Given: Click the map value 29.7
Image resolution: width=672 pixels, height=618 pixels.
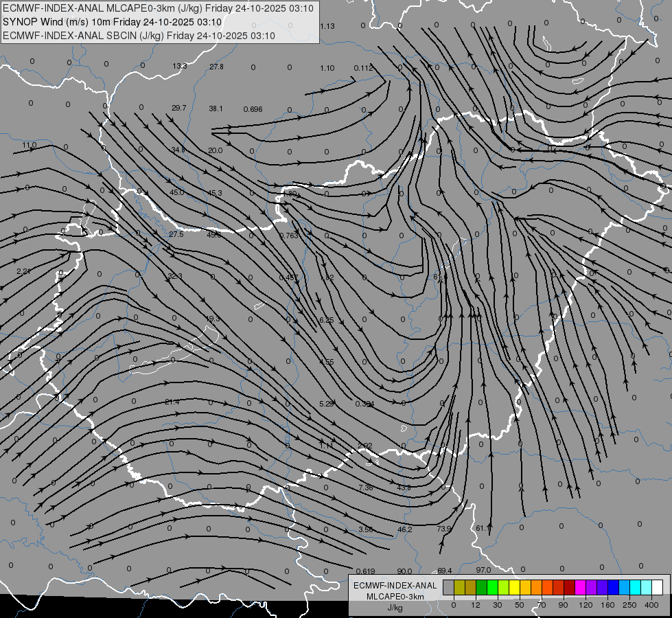Looking at the screenshot, I should (178, 108).
